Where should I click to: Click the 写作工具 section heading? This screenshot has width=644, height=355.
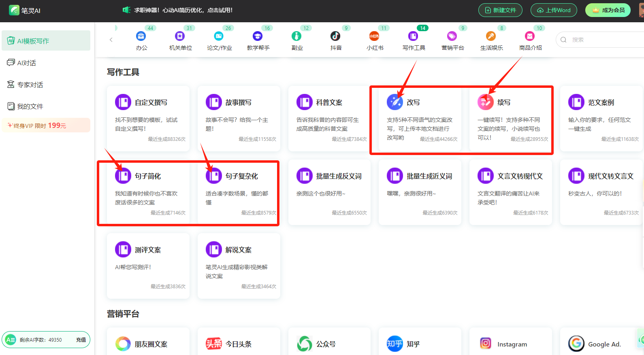pyautogui.click(x=123, y=72)
